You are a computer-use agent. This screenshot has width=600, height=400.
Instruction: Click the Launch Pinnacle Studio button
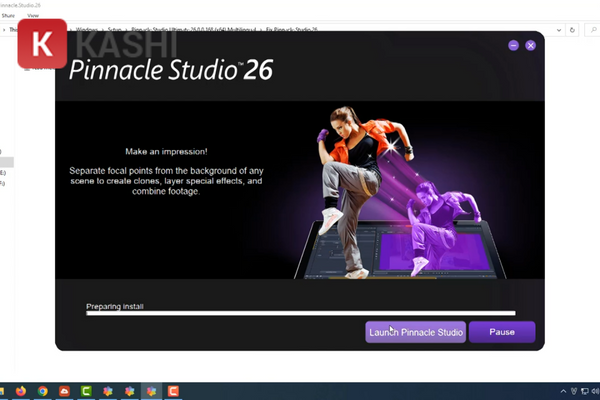pyautogui.click(x=416, y=332)
